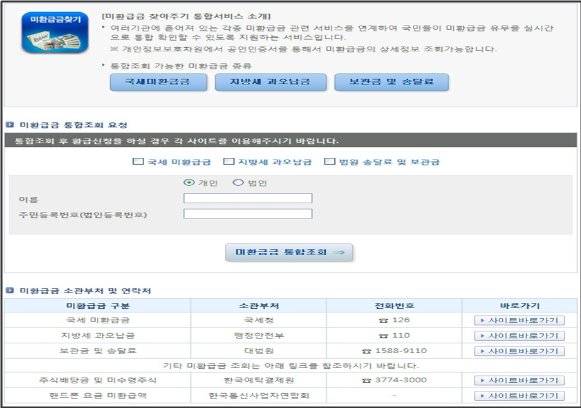
Task: Click the telephone icon next to 3774-3000
Action: point(366,381)
